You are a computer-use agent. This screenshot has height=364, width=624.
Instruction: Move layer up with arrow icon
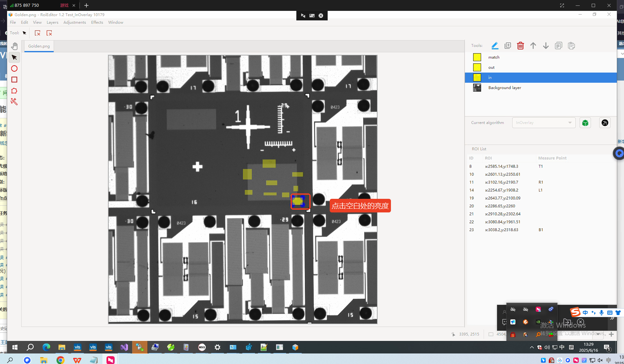533,46
